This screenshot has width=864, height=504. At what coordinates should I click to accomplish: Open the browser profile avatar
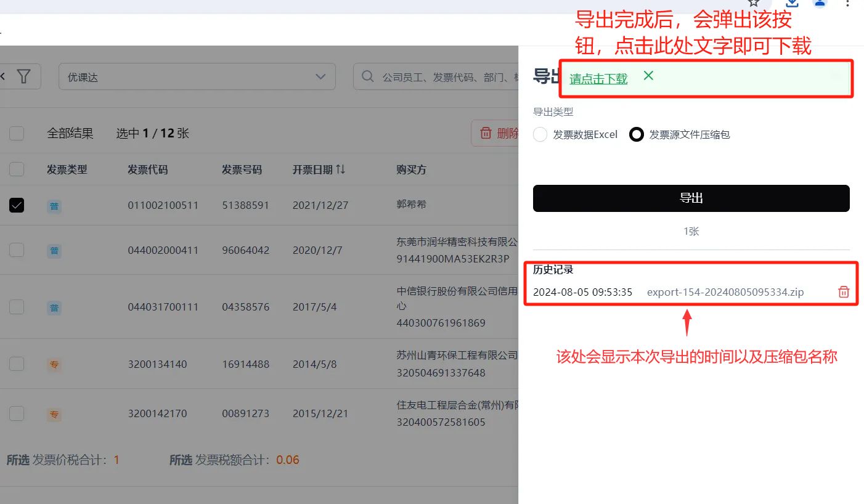(820, 3)
